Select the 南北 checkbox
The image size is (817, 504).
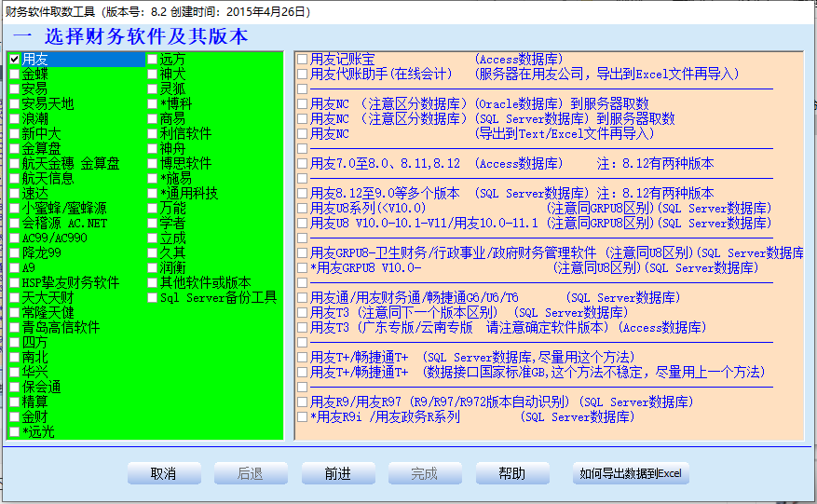point(15,358)
